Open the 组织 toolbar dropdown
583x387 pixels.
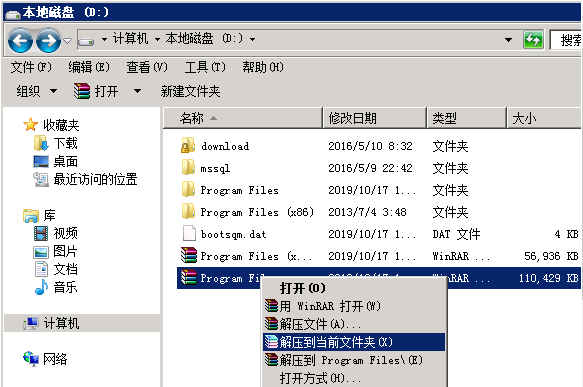coord(36,91)
